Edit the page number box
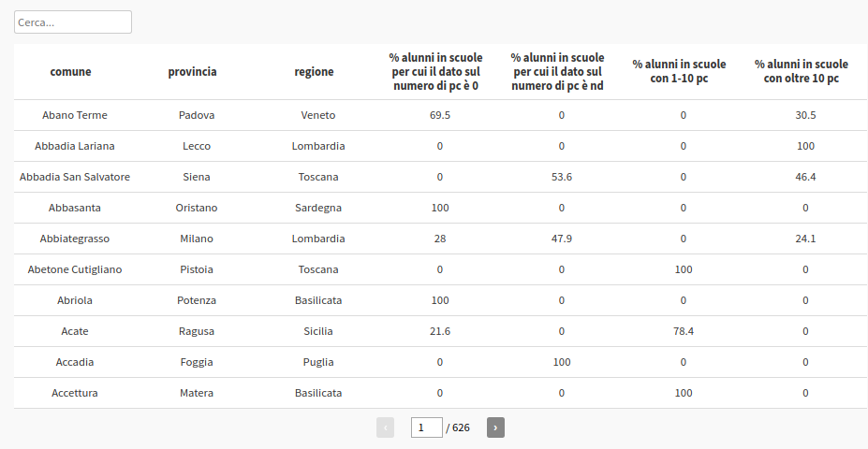 click(427, 427)
